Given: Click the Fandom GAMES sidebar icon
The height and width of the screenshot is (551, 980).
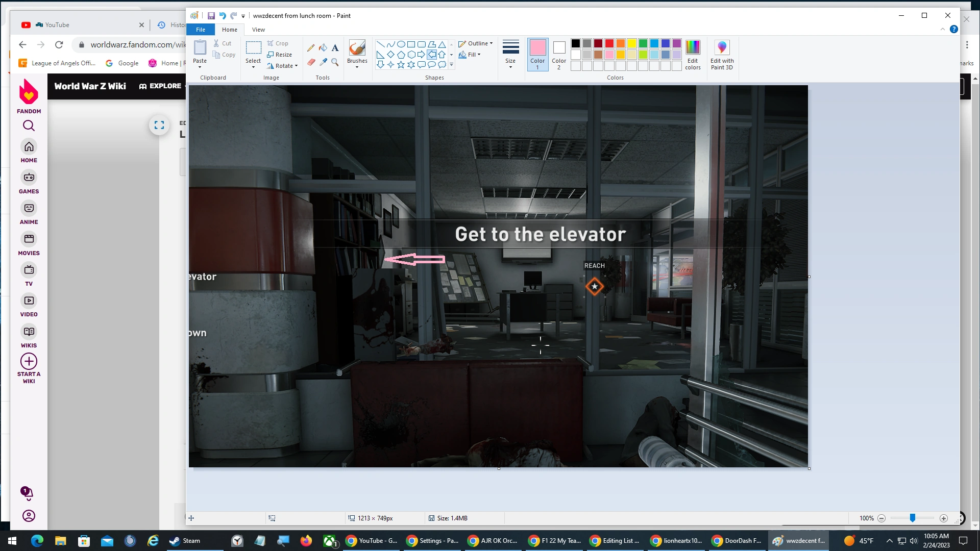Looking at the screenshot, I should [29, 182].
